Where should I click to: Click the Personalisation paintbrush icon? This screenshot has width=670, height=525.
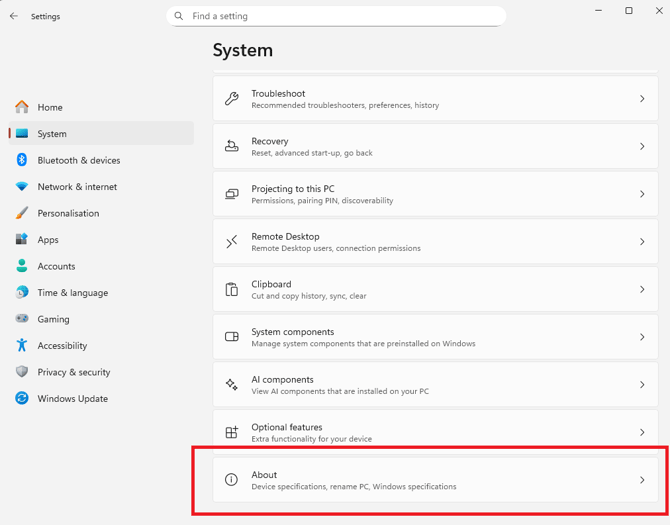pyautogui.click(x=22, y=213)
